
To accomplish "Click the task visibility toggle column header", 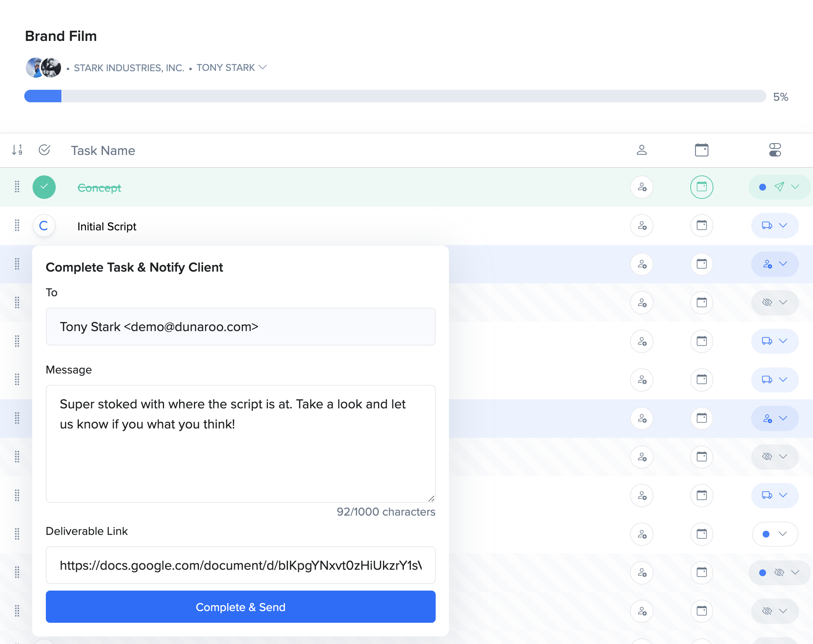I will coord(775,150).
